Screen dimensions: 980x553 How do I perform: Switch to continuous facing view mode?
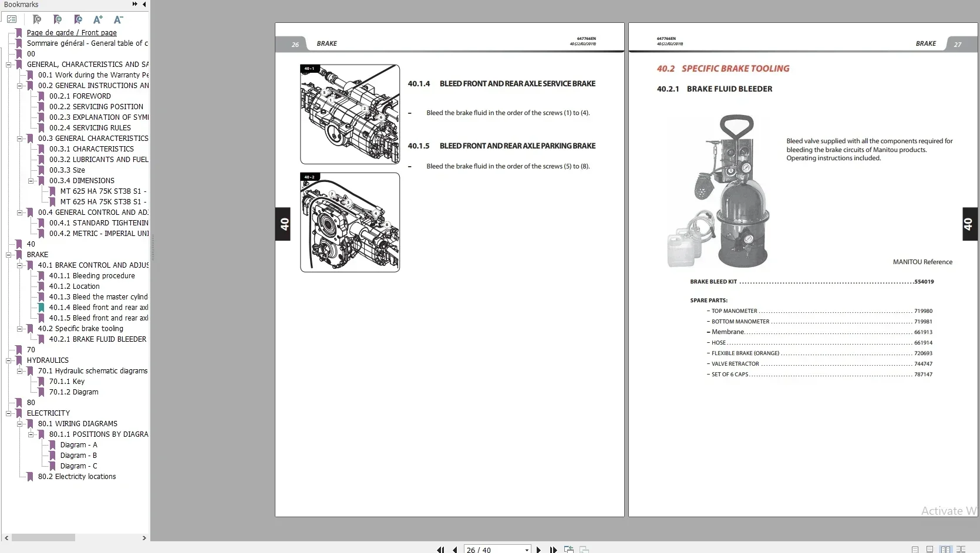pos(961,549)
